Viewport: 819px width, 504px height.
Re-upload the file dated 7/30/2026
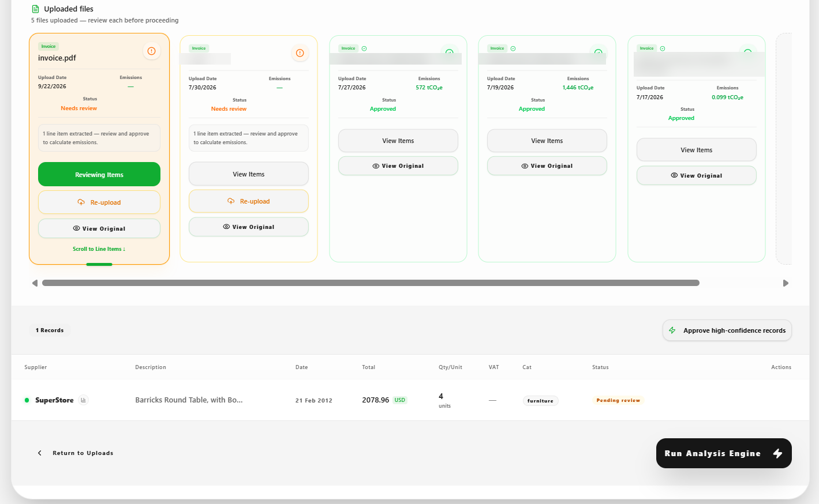249,201
